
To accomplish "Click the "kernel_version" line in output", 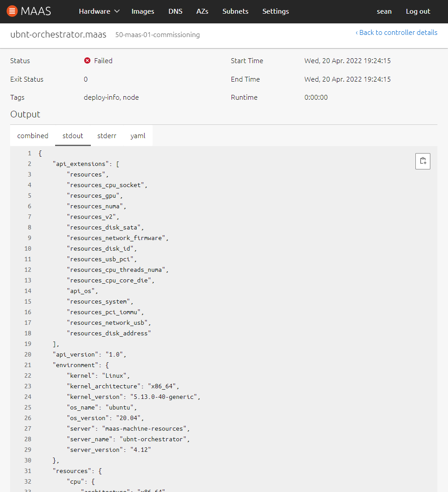I will coord(133,397).
